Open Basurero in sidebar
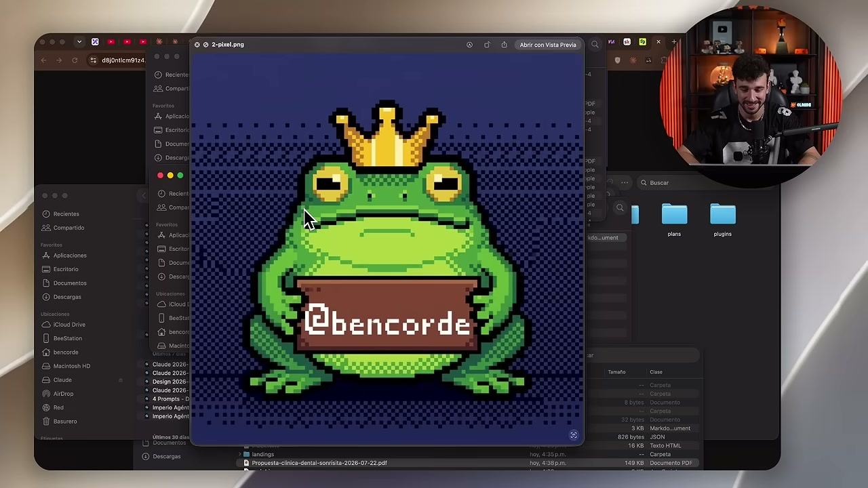This screenshot has height=488, width=868. (65, 422)
